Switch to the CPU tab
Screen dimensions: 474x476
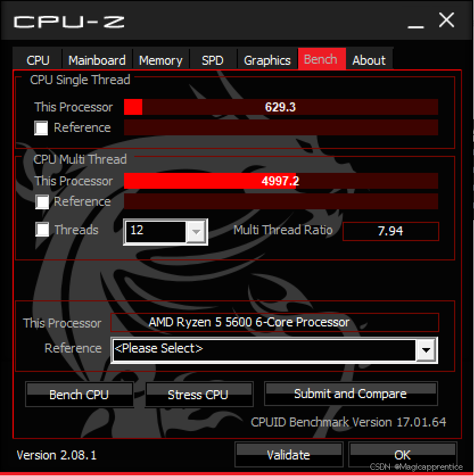(x=38, y=60)
